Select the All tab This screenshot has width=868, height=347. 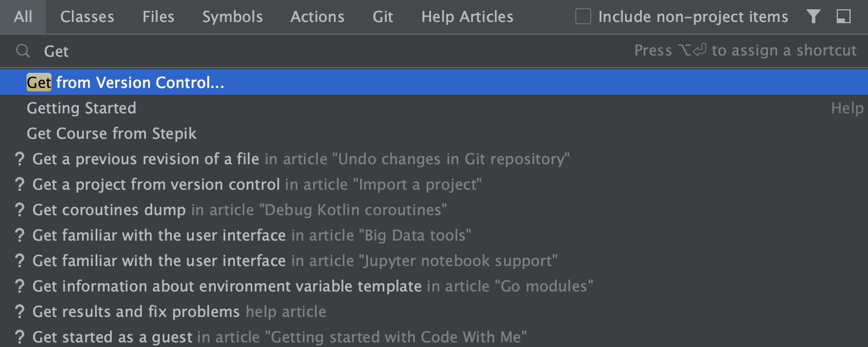(23, 17)
